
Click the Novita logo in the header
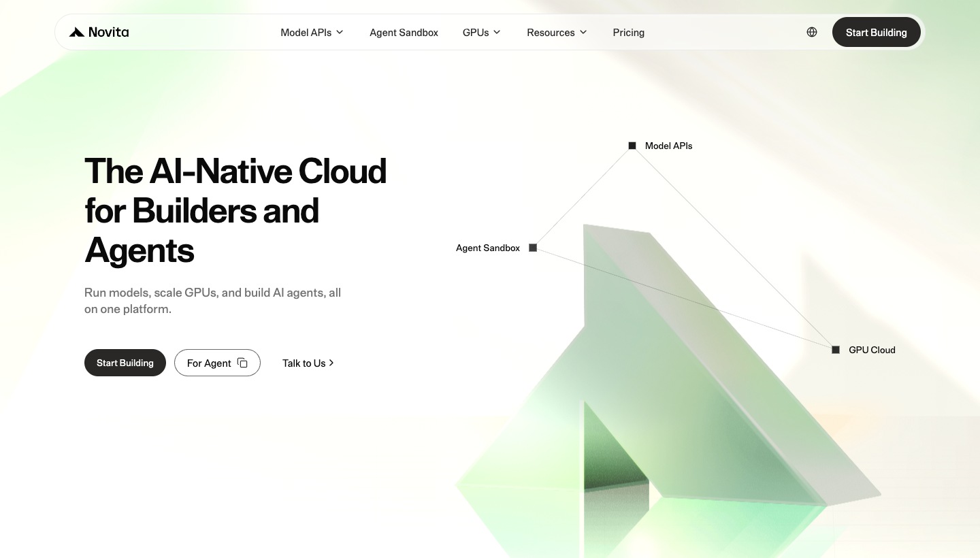(99, 32)
